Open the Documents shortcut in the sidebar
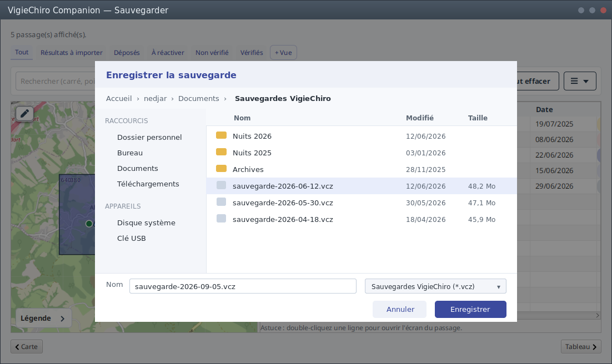The image size is (612, 364). [x=137, y=169]
